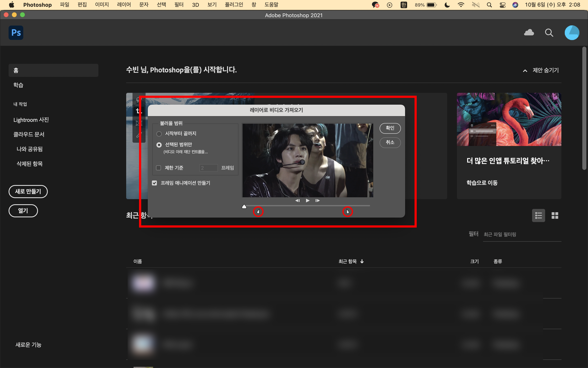Click the battery status icon

pyautogui.click(x=432, y=5)
